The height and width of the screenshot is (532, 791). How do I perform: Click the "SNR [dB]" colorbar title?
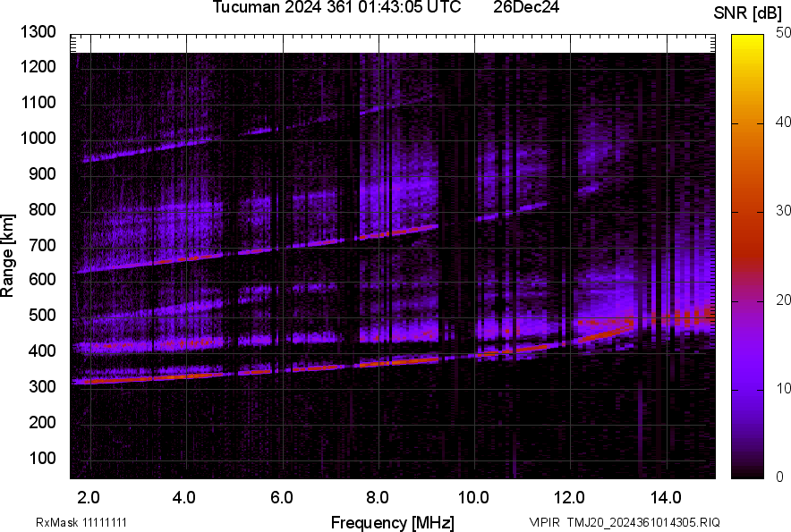pos(748,13)
